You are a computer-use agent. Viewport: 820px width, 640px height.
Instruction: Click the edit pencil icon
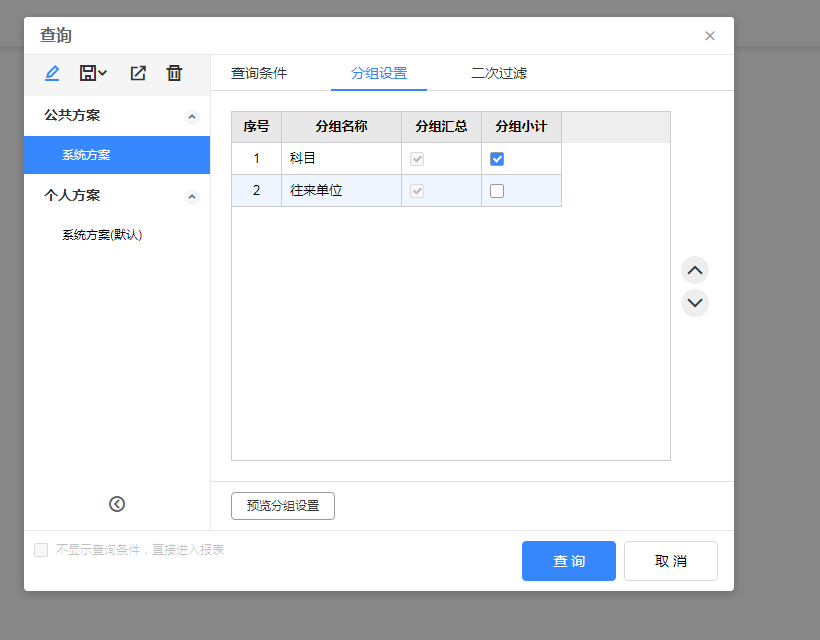coord(52,73)
